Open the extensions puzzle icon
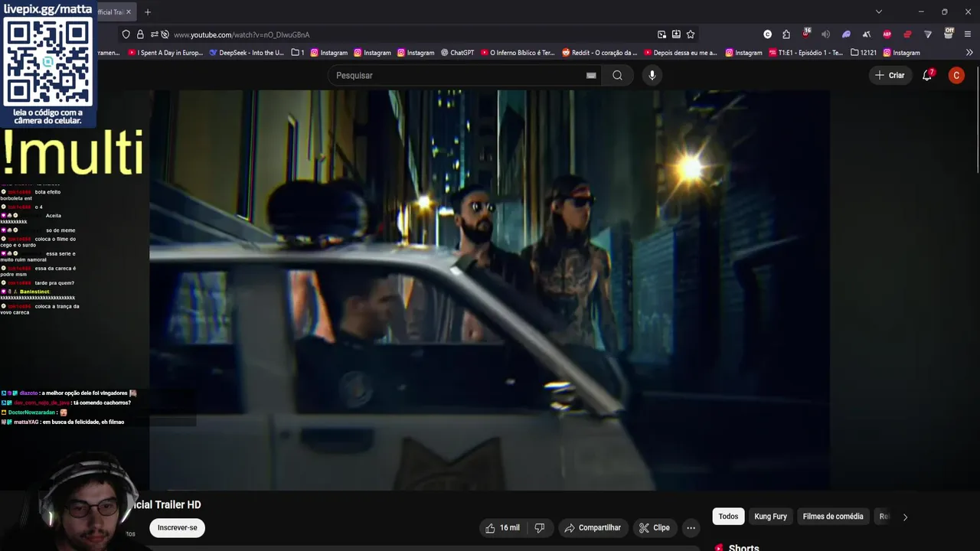980x551 pixels. 786,34
